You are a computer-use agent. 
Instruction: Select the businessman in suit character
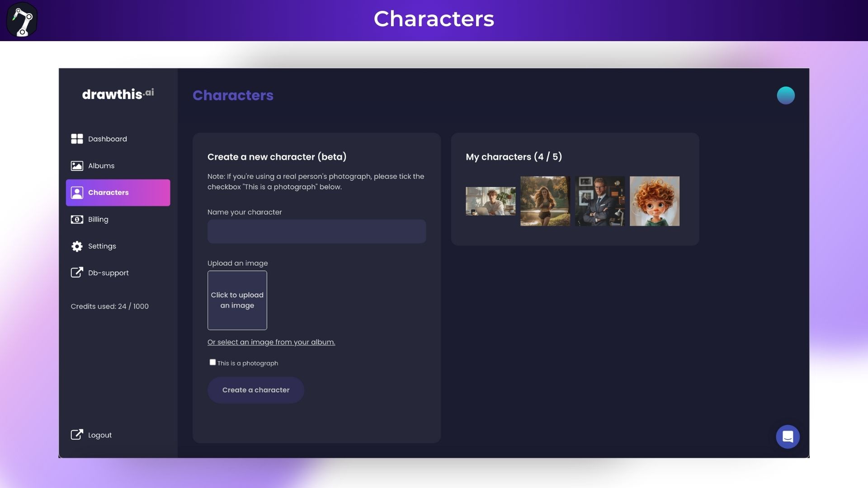click(x=600, y=201)
